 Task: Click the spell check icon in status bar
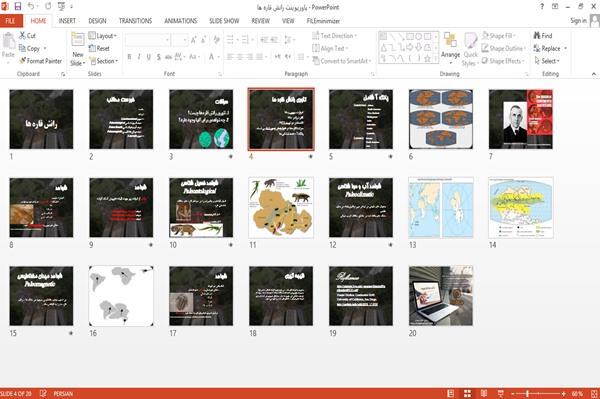point(43,393)
